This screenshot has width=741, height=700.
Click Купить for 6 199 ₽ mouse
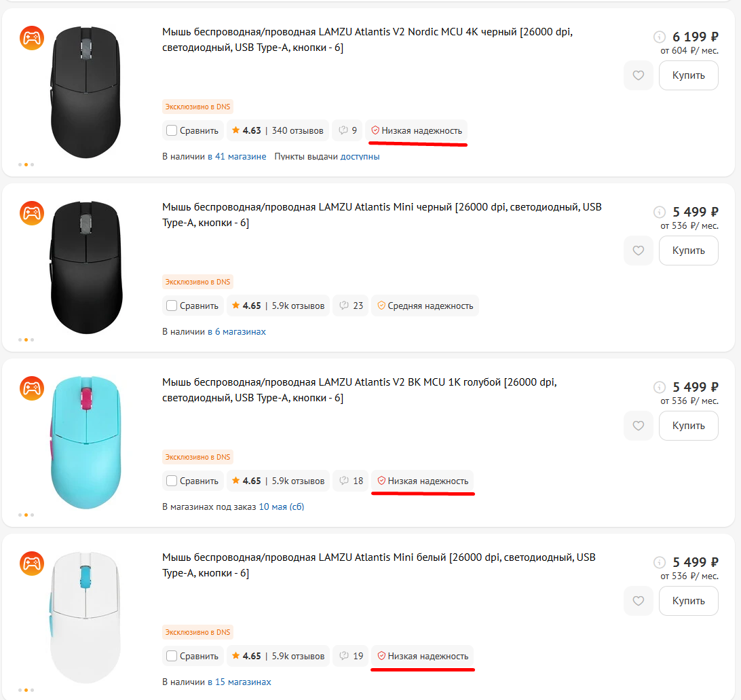[x=688, y=75]
